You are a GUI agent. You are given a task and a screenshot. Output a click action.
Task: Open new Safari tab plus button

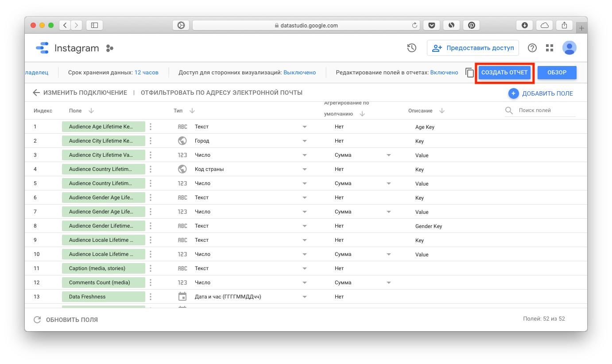[x=581, y=28]
